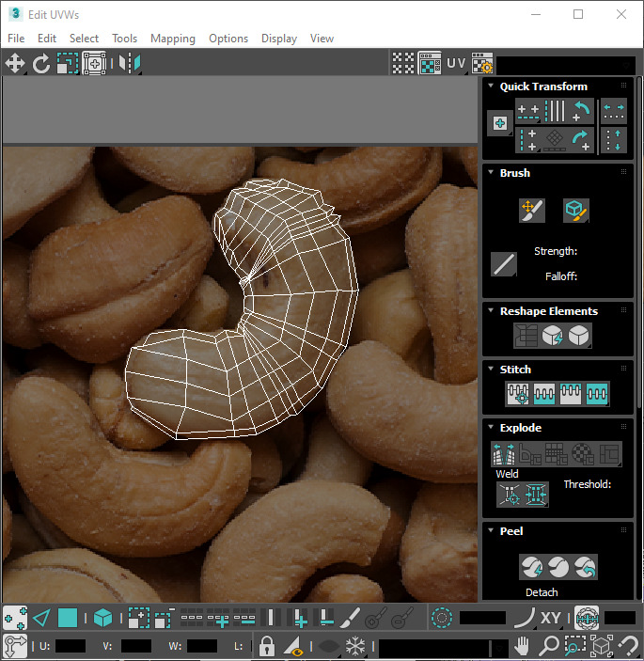This screenshot has height=661, width=644.
Task: Collapse the Quick Transform rollout
Action: pos(491,86)
